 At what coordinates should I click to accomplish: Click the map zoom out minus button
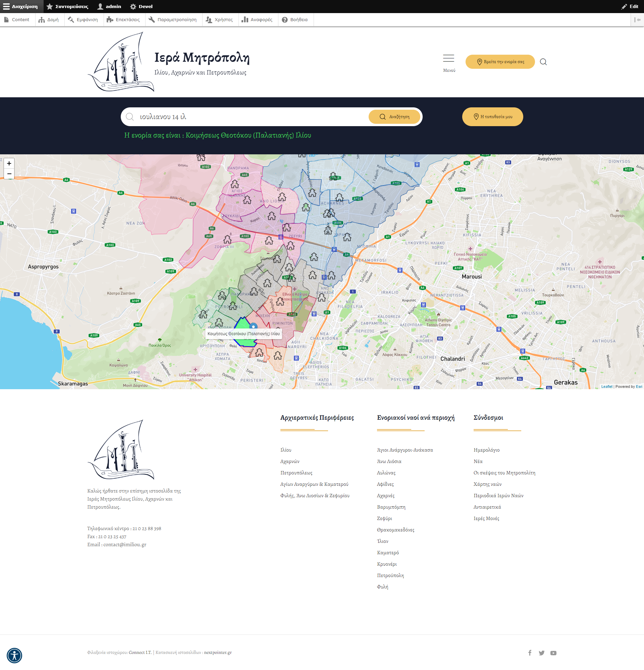click(x=9, y=174)
